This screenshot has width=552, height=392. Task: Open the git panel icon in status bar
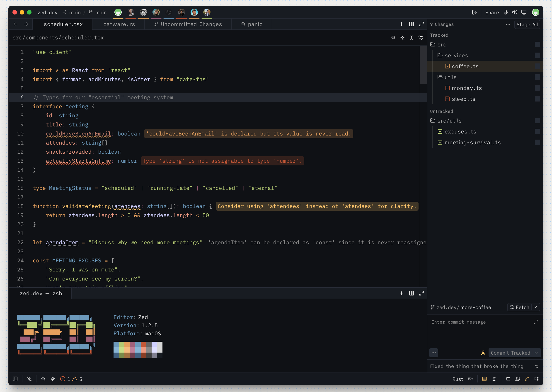(527, 379)
